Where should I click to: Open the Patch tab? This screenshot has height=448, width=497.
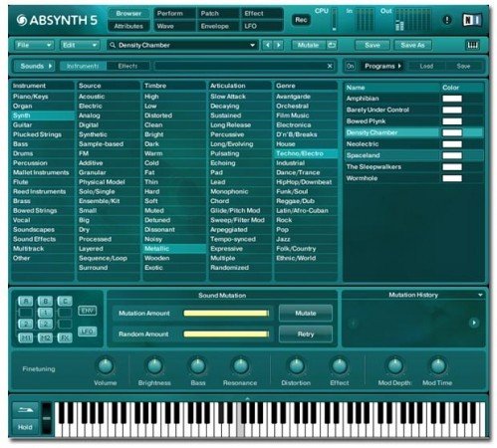point(218,14)
